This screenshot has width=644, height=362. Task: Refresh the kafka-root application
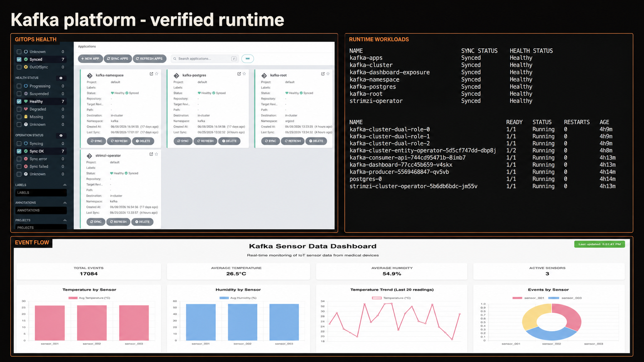293,141
